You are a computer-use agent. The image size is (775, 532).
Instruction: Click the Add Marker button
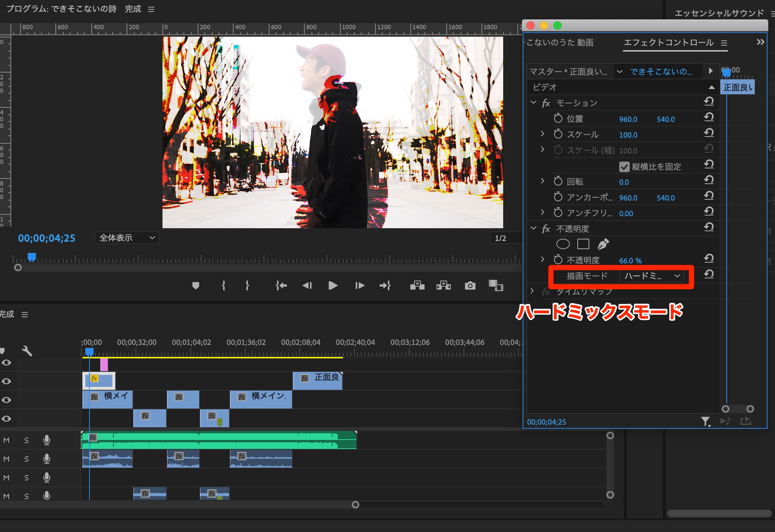point(195,286)
